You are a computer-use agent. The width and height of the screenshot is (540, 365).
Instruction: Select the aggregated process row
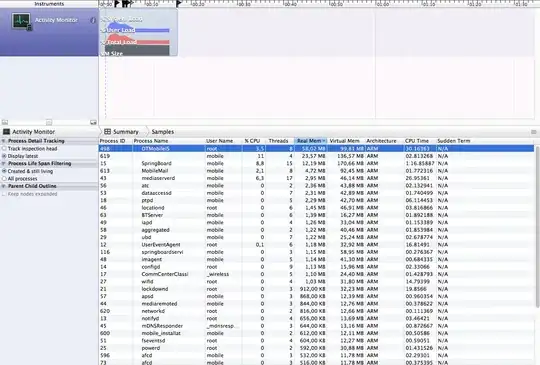pos(316,230)
